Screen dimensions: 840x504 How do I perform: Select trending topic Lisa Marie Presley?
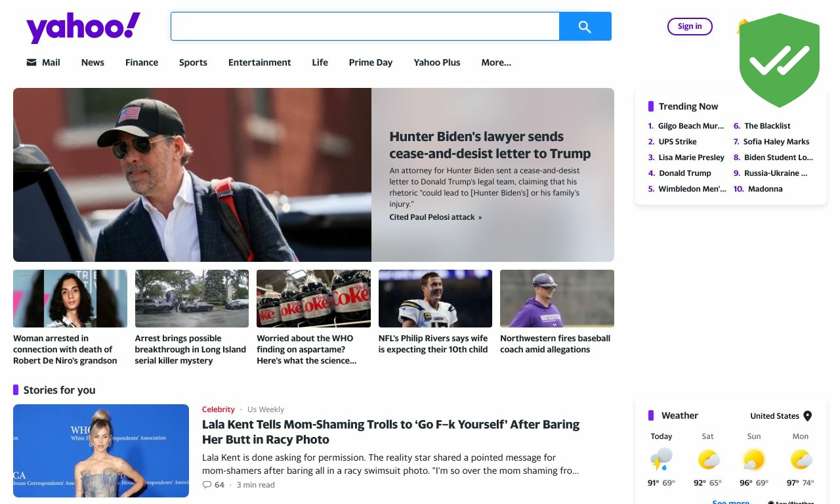click(691, 157)
